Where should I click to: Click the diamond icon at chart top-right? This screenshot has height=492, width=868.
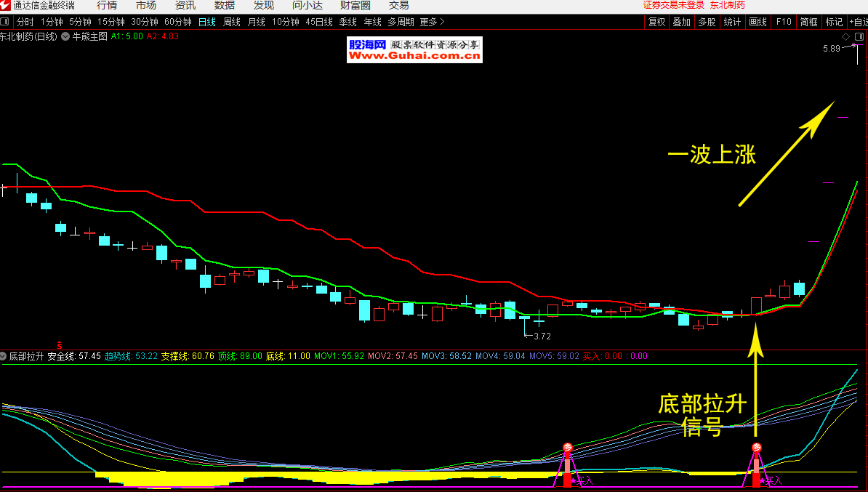(x=845, y=36)
